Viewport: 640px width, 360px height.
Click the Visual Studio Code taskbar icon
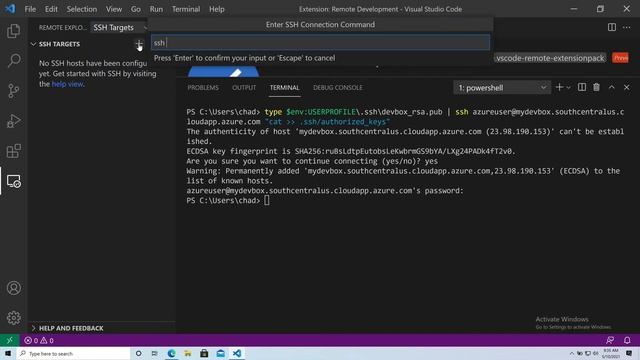pos(237,353)
